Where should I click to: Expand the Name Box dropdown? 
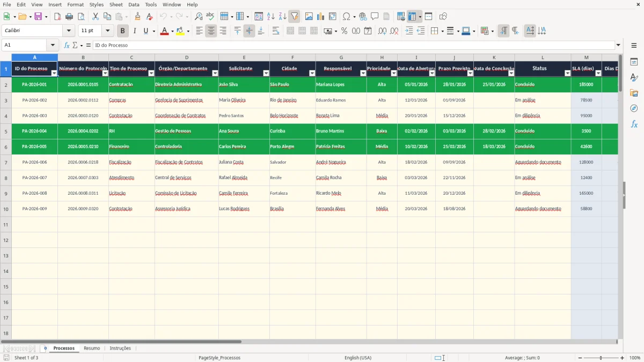[53, 46]
